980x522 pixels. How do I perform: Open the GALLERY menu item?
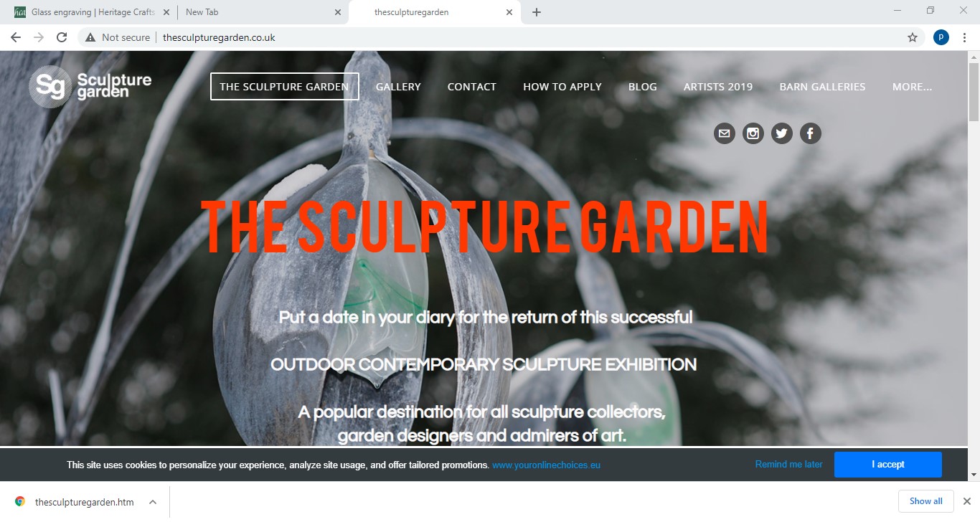click(398, 87)
